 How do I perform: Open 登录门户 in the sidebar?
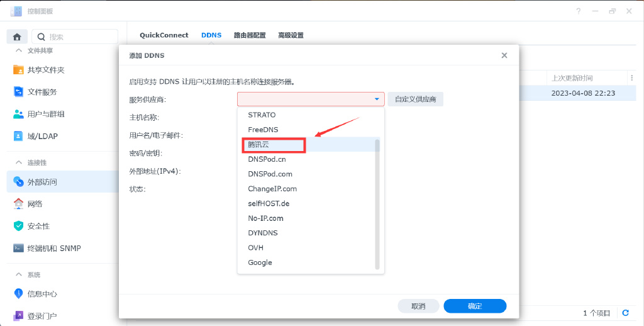(x=42, y=316)
